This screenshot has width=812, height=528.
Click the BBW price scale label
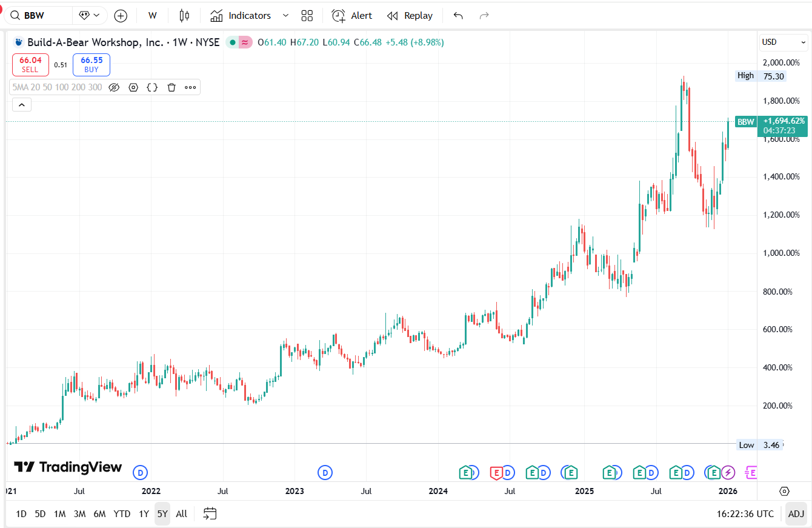[745, 122]
